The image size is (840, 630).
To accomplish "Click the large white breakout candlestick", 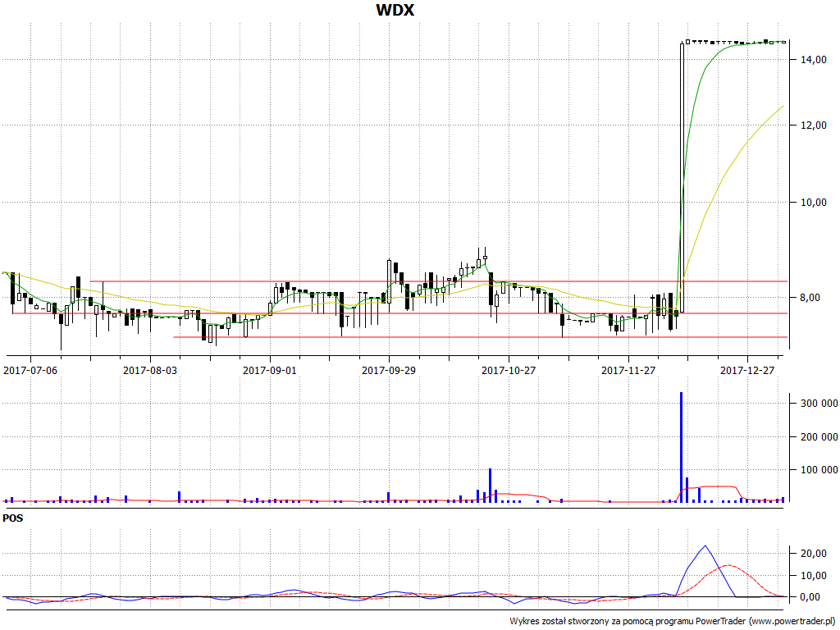I will tap(682, 178).
